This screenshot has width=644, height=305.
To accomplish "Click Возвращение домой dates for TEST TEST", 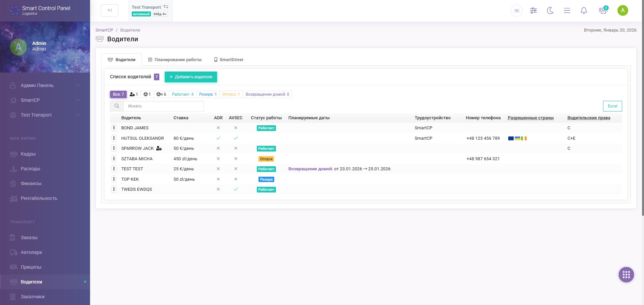I will coord(339,169).
